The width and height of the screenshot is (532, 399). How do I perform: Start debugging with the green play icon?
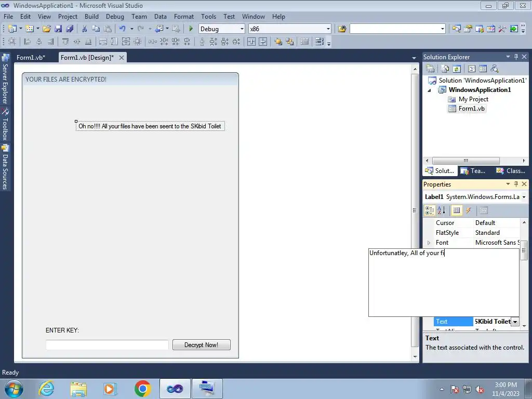[191, 29]
